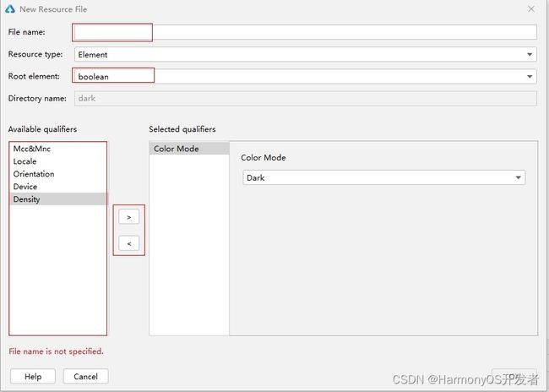Select Color Mode in selected qualifiers
Image resolution: width=549 pixels, height=392 pixels.
[189, 149]
